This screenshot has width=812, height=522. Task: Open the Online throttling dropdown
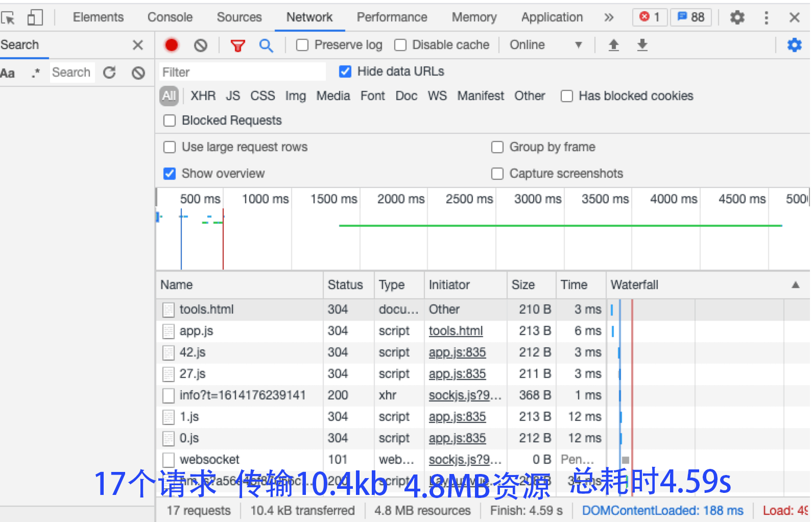pos(545,45)
